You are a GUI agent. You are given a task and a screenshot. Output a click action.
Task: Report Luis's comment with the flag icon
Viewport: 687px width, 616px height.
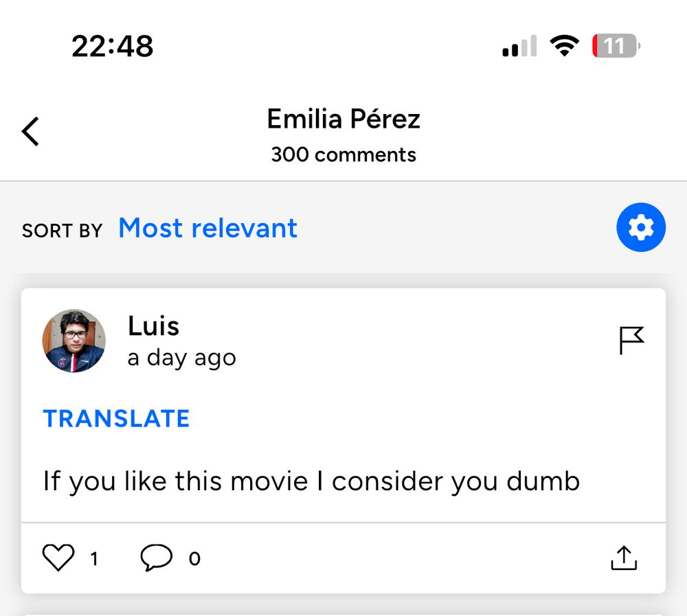[x=632, y=340]
